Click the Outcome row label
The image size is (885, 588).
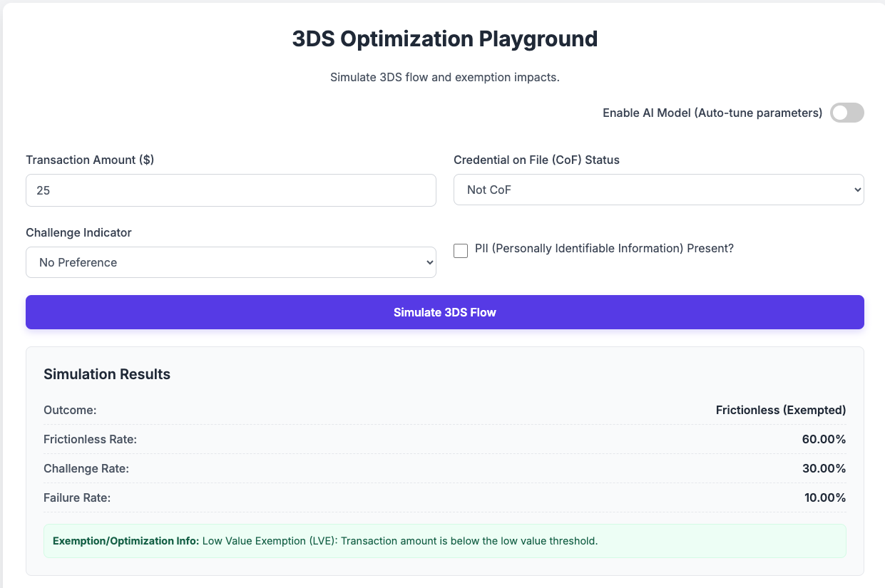click(70, 410)
